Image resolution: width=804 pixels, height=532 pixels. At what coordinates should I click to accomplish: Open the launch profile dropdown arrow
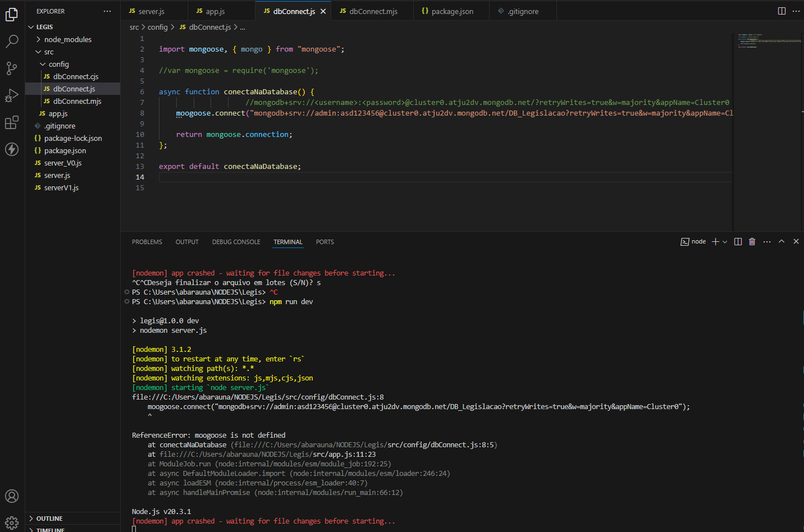pos(725,242)
